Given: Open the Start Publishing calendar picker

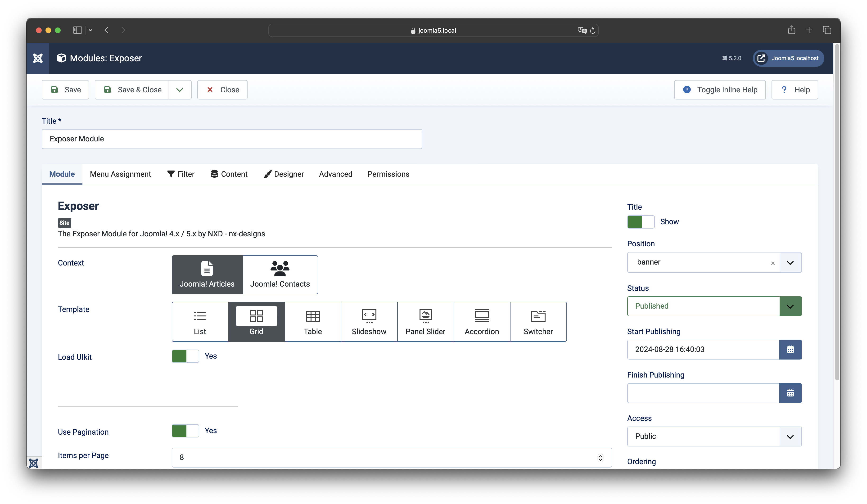Looking at the screenshot, I should 790,350.
